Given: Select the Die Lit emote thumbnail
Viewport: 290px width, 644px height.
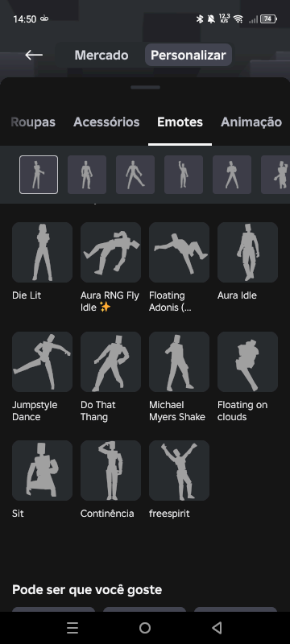Looking at the screenshot, I should [43, 252].
